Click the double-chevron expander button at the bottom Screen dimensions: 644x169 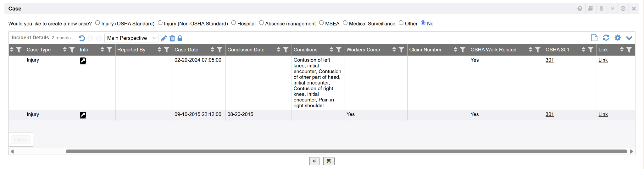(314, 161)
